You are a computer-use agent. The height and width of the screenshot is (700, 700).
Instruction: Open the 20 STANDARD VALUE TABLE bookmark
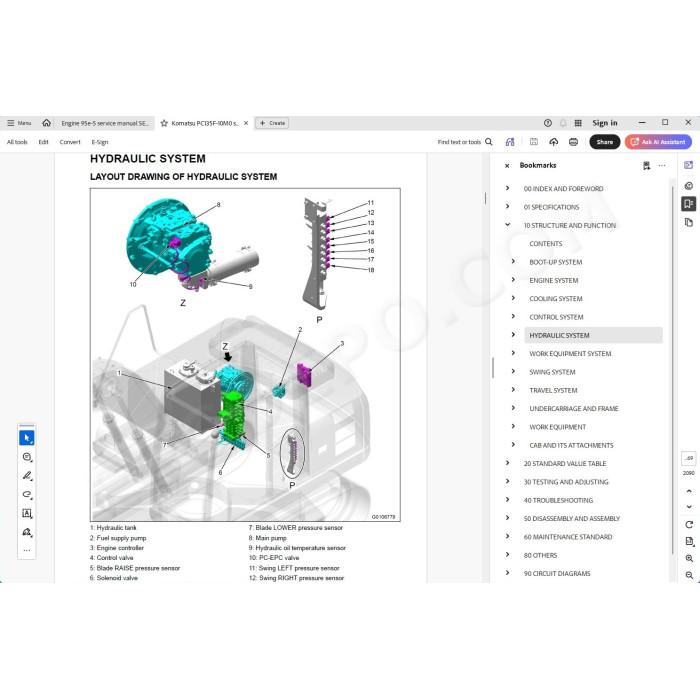(x=565, y=463)
